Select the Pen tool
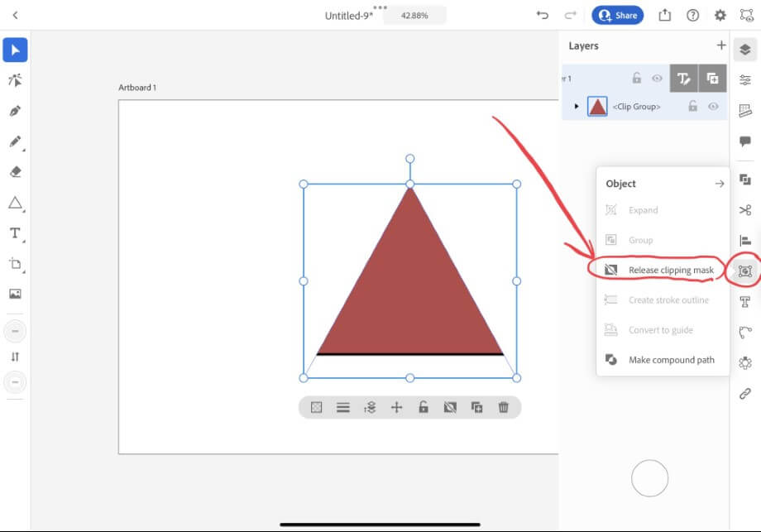Screen dimensions: 761x532 click(15, 111)
